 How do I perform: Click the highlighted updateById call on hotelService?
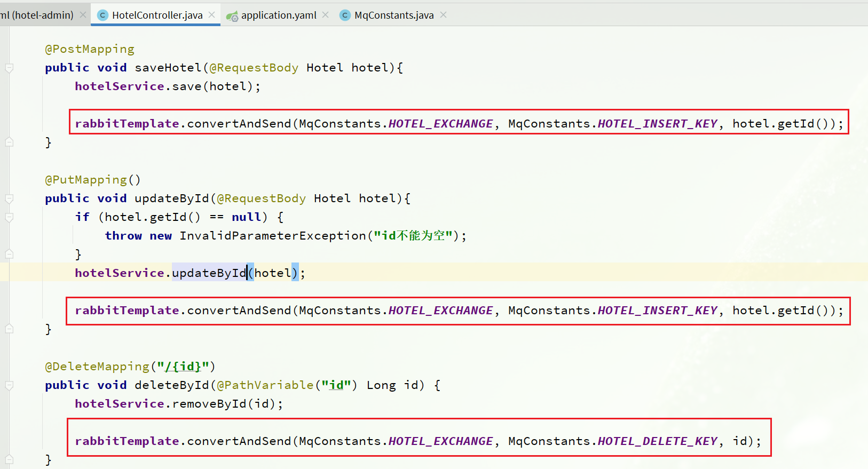(209, 273)
